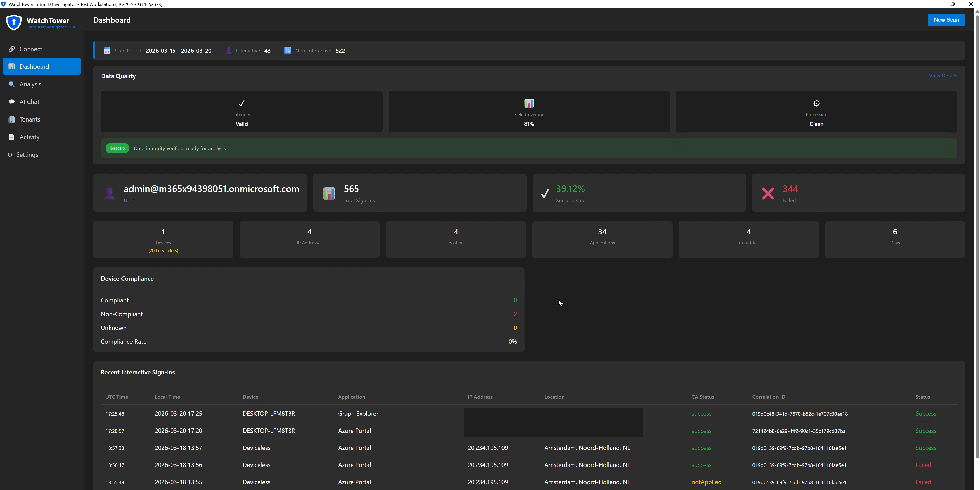Image resolution: width=980 pixels, height=490 pixels.
Task: Open Data Quality View Details
Action: click(943, 75)
